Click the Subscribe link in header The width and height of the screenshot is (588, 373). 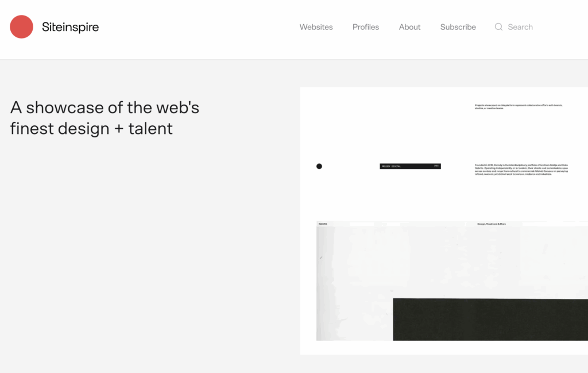coord(458,27)
